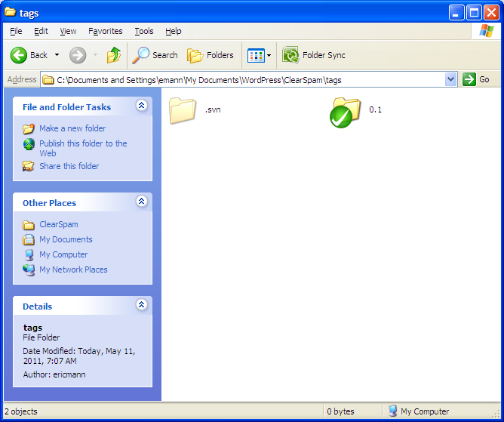This screenshot has width=504, height=422.
Task: Open the Favorites menu
Action: click(x=106, y=31)
